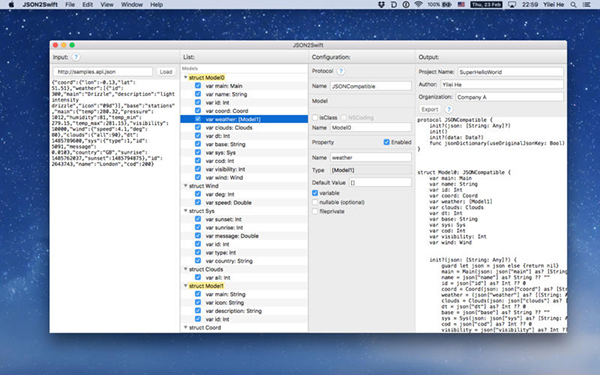Select the var country: String row
Viewport: 600px width, 375px height.
pyautogui.click(x=244, y=261)
